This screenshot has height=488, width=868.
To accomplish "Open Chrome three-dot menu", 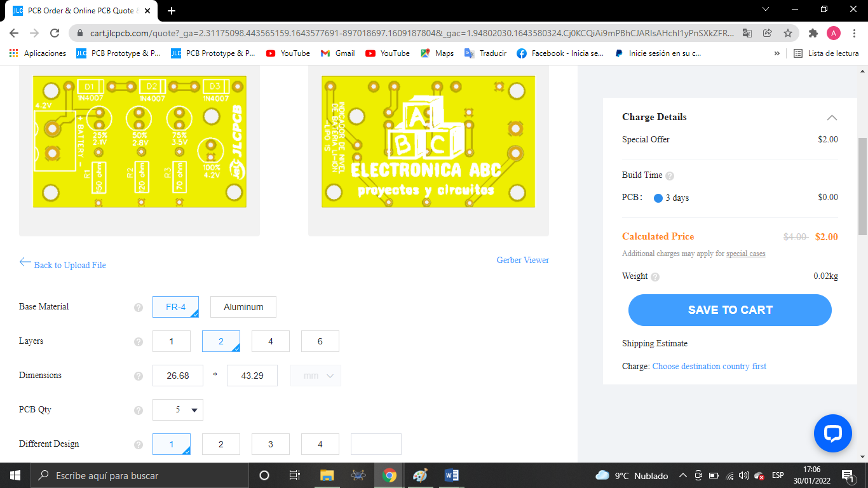I will point(855,33).
